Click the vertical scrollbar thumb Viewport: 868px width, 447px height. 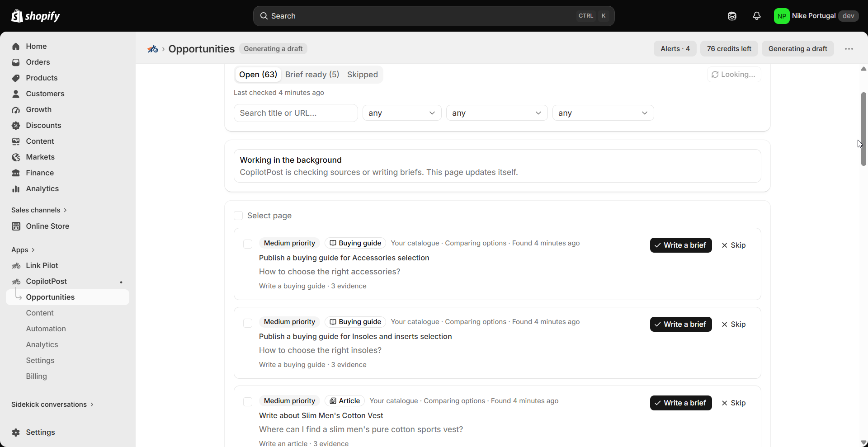(x=863, y=129)
